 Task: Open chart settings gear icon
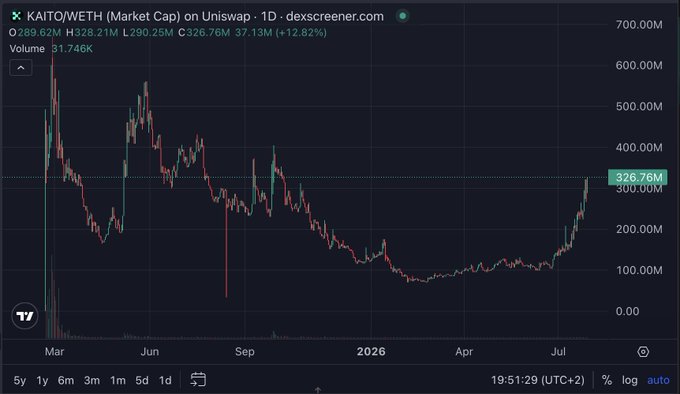(643, 352)
